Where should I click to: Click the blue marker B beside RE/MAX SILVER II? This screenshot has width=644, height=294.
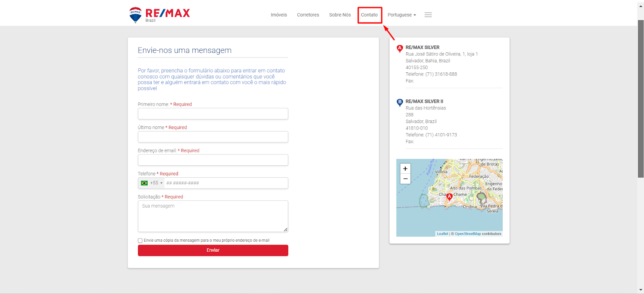tap(400, 103)
